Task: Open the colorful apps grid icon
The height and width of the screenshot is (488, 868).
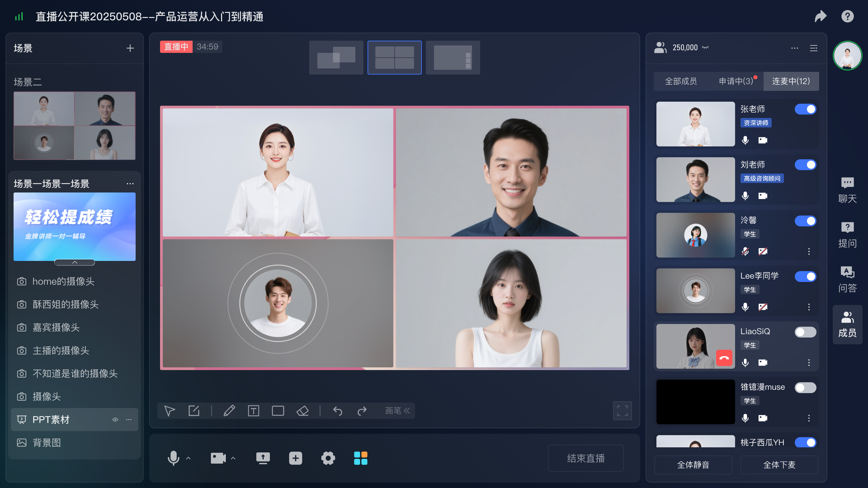Action: [361, 458]
